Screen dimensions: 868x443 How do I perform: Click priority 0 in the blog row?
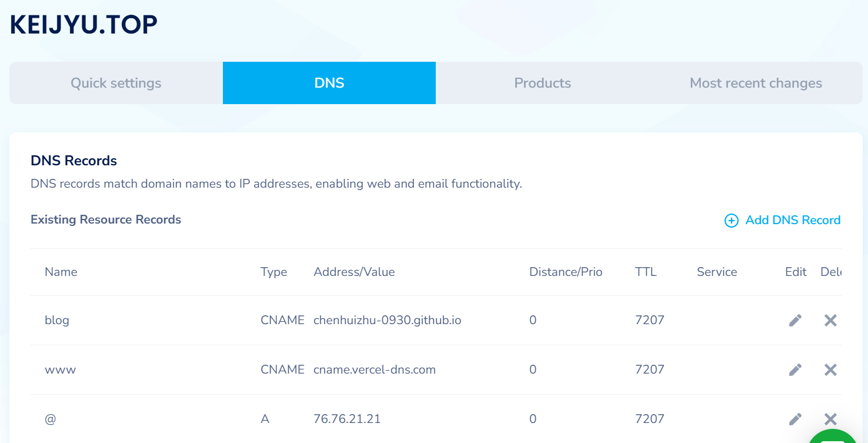[533, 320]
